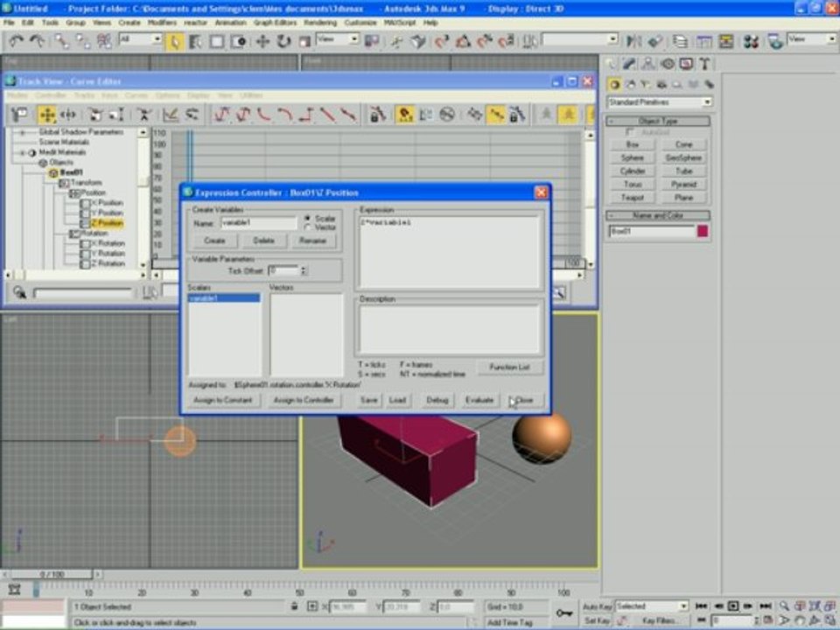The image size is (840, 630).
Task: Show the Shapes create category
Action: pyautogui.click(x=630, y=85)
